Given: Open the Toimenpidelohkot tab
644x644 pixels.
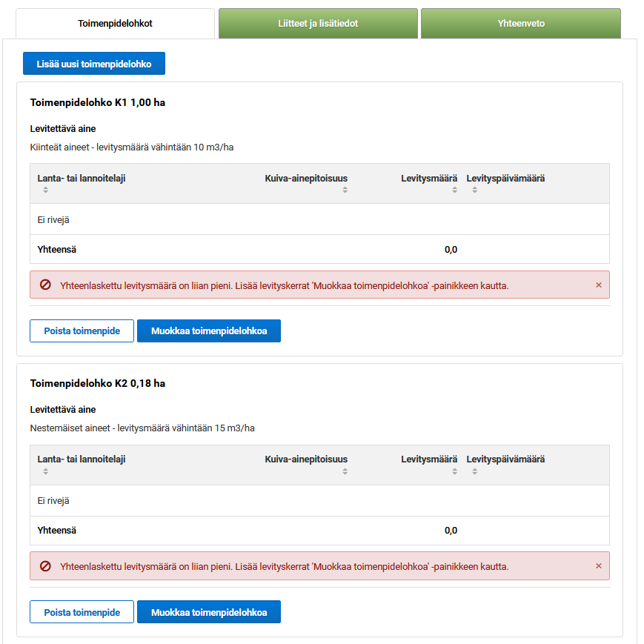Looking at the screenshot, I should [115, 24].
